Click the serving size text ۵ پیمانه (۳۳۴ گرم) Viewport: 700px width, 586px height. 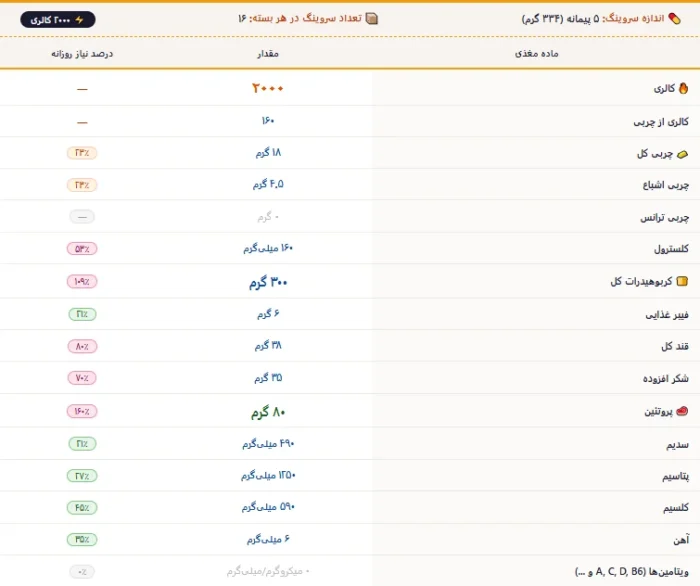pos(560,19)
